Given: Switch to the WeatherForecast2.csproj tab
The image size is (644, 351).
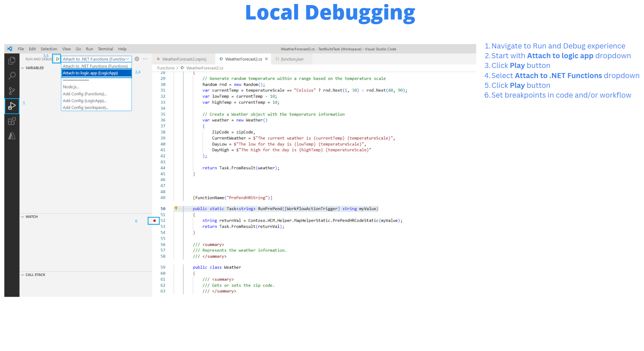Looking at the screenshot, I should [183, 59].
